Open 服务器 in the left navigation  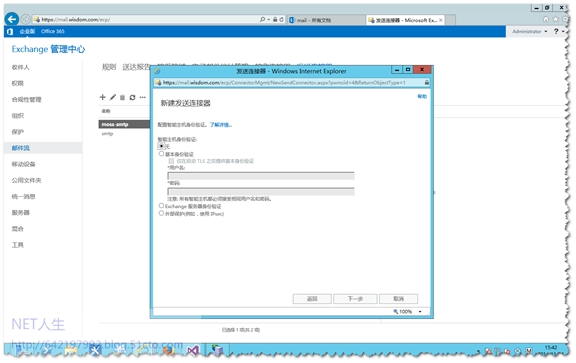pos(21,213)
